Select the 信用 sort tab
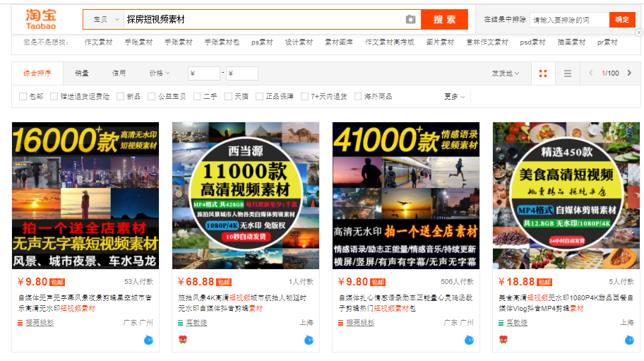 [119, 73]
